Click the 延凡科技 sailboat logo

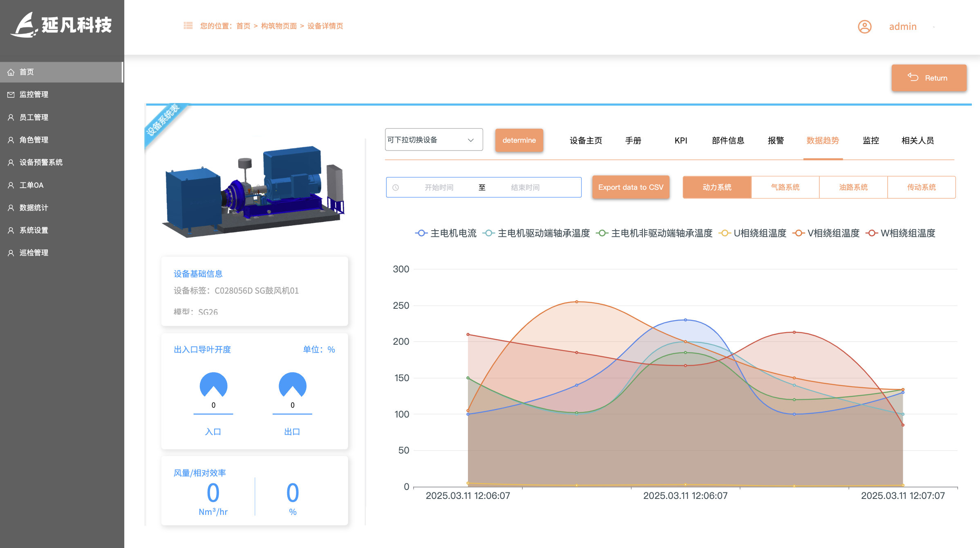(x=25, y=25)
